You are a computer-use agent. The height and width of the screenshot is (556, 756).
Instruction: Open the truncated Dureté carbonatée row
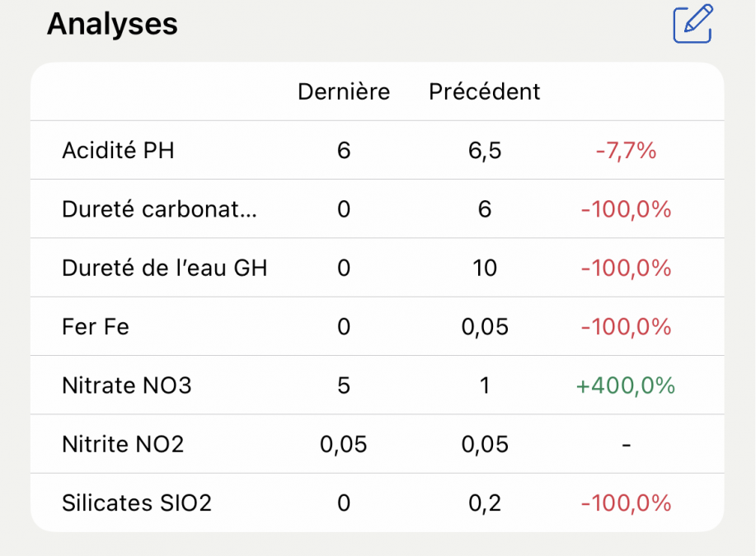(159, 209)
